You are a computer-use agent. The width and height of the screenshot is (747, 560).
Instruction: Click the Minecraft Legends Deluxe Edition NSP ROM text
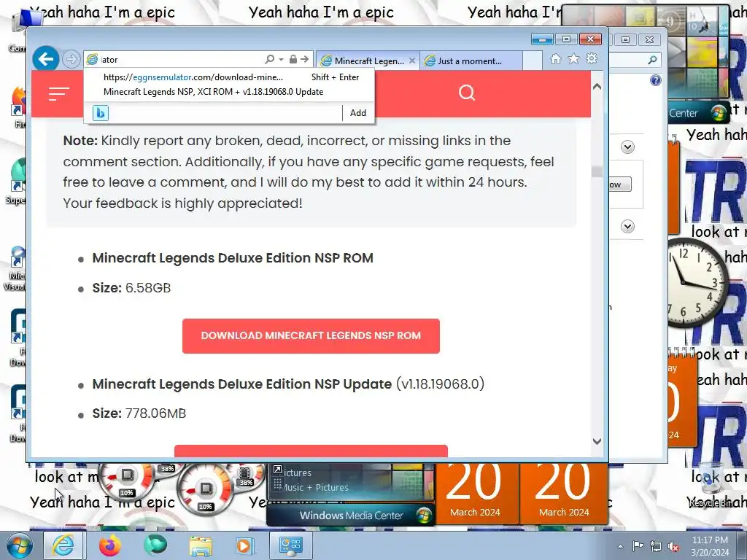tap(233, 258)
